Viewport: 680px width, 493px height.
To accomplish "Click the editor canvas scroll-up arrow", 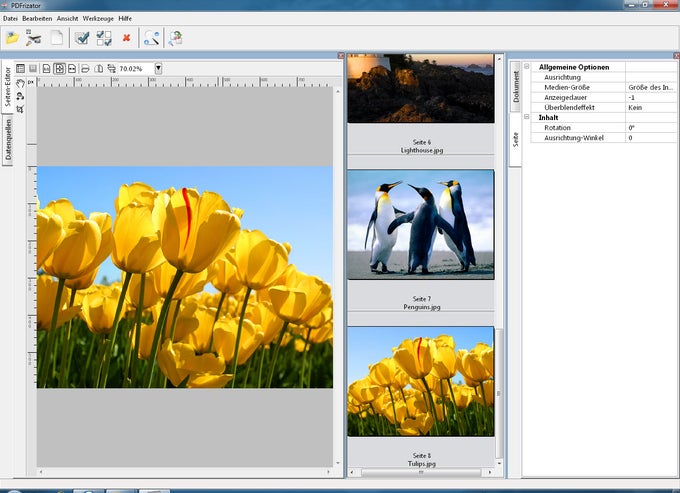I will coord(338,91).
